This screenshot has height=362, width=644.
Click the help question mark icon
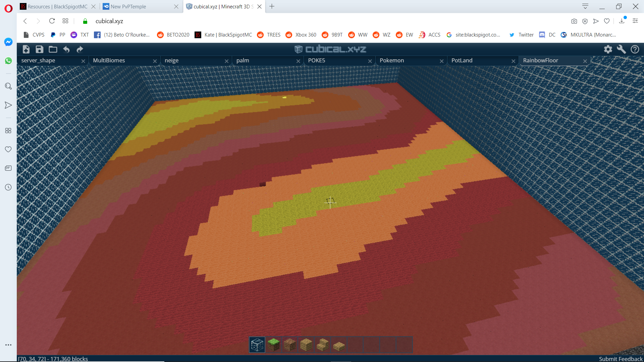[635, 49]
